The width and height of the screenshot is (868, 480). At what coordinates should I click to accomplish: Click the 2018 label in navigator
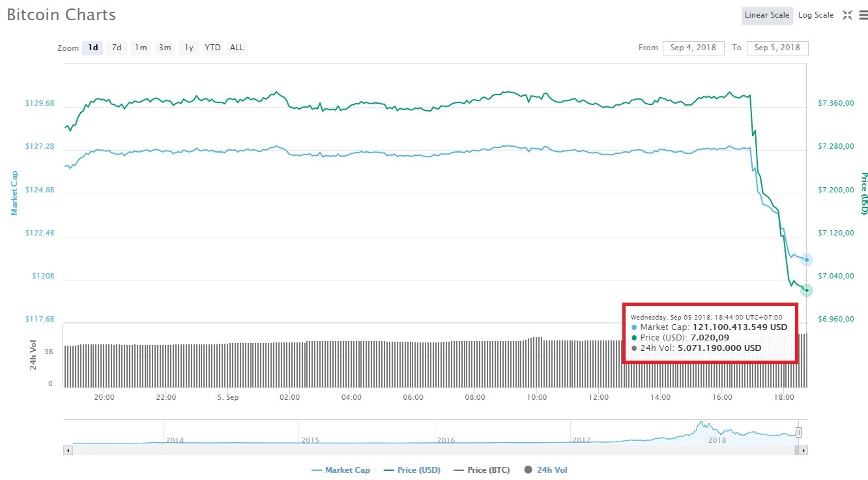717,440
